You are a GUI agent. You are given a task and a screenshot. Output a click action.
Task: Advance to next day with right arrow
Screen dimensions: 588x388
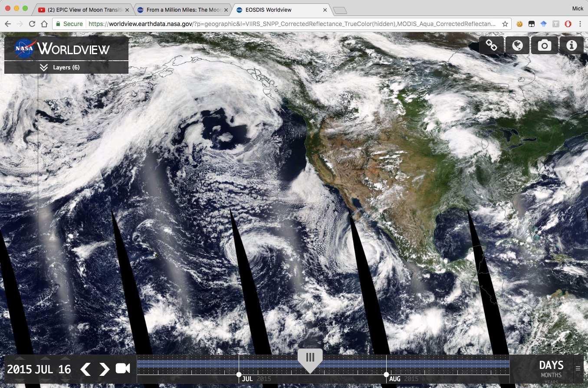coord(104,369)
